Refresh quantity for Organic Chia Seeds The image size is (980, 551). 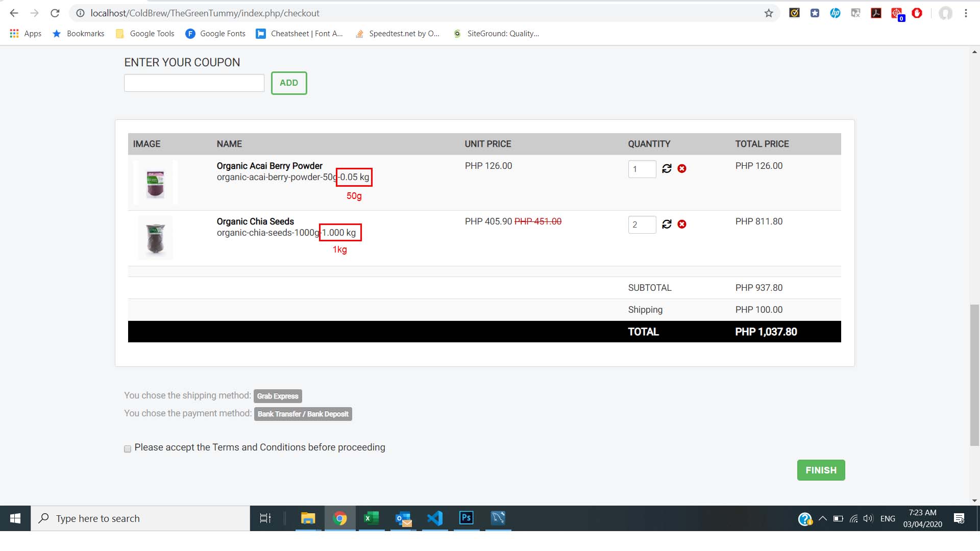[x=667, y=224]
